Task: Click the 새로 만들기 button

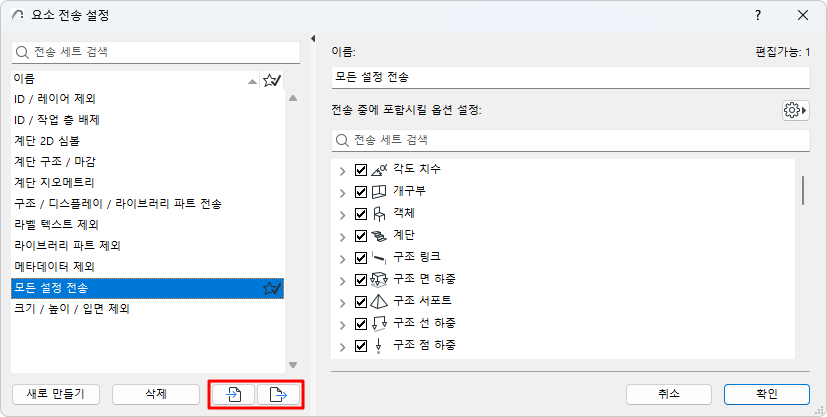Action: click(x=55, y=394)
